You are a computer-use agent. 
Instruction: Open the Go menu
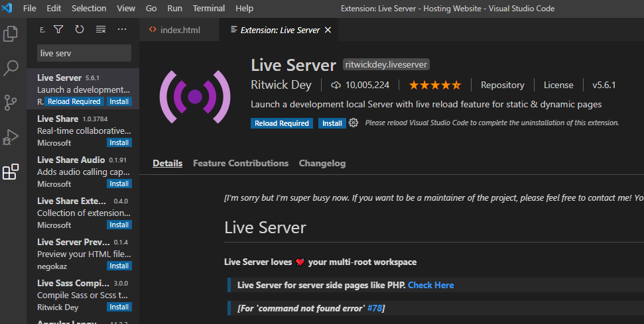tap(151, 8)
